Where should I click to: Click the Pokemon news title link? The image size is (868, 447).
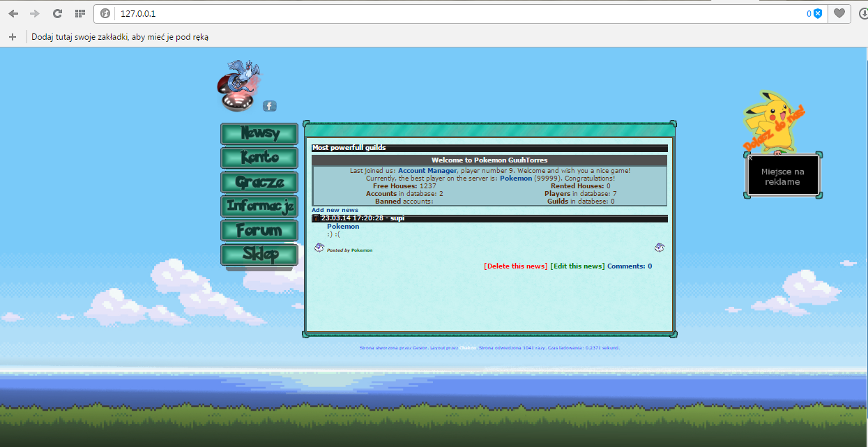click(x=343, y=227)
